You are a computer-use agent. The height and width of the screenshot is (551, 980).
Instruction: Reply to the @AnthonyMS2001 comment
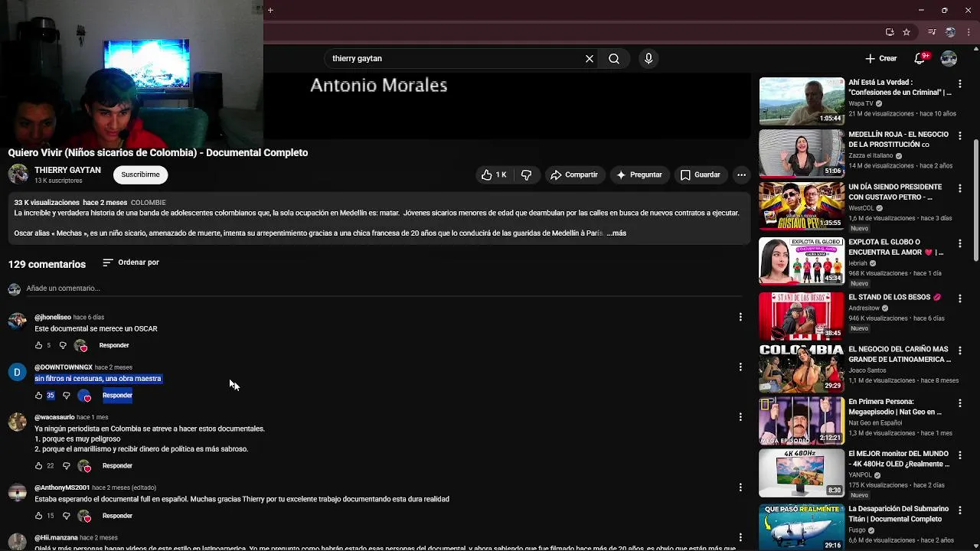coord(117,516)
